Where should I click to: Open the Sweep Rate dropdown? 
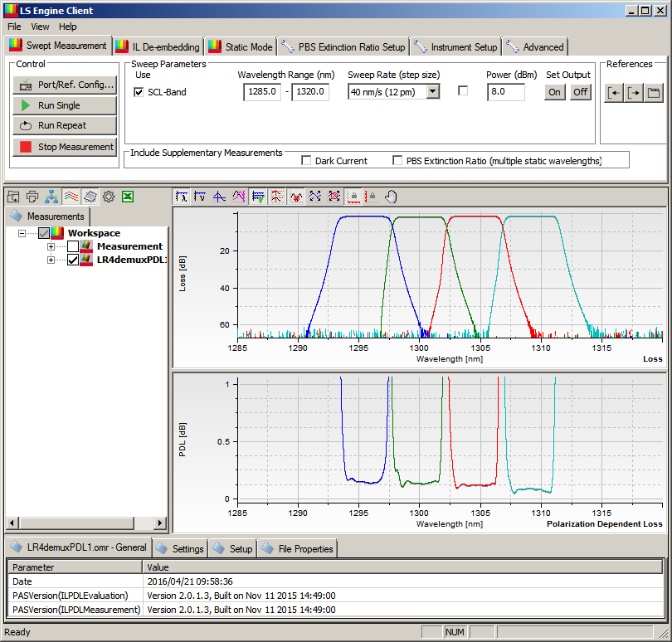click(x=432, y=92)
